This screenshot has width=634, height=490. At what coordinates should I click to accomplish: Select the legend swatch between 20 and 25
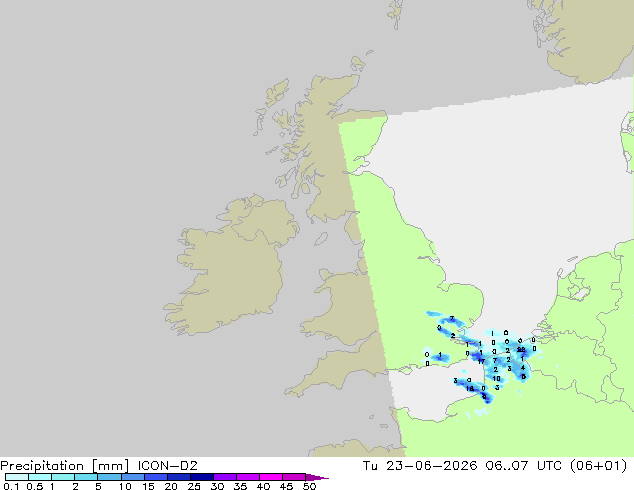(x=178, y=477)
